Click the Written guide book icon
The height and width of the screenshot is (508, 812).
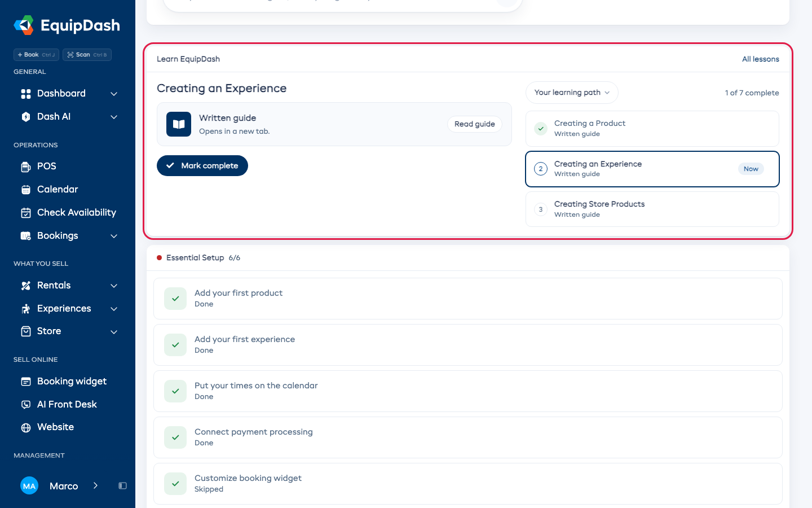tap(179, 124)
